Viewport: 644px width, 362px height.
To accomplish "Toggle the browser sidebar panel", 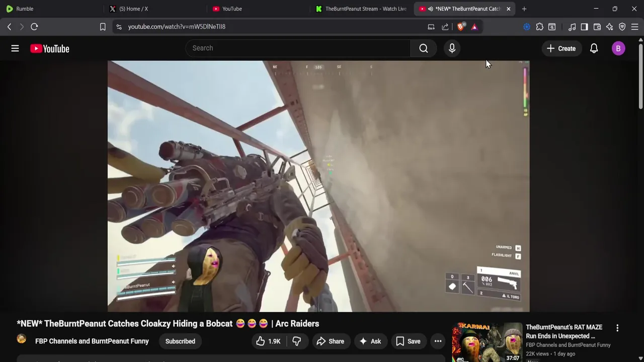I will [584, 27].
